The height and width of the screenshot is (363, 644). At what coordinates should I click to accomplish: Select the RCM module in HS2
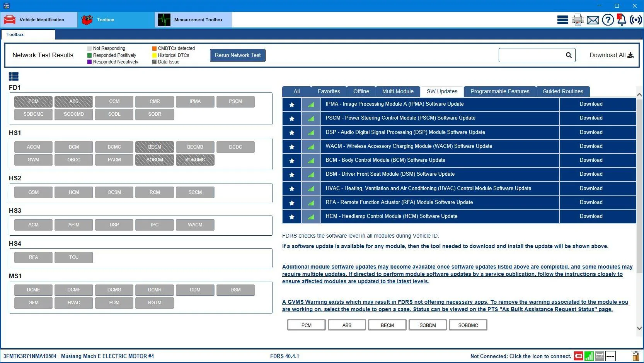[155, 192]
